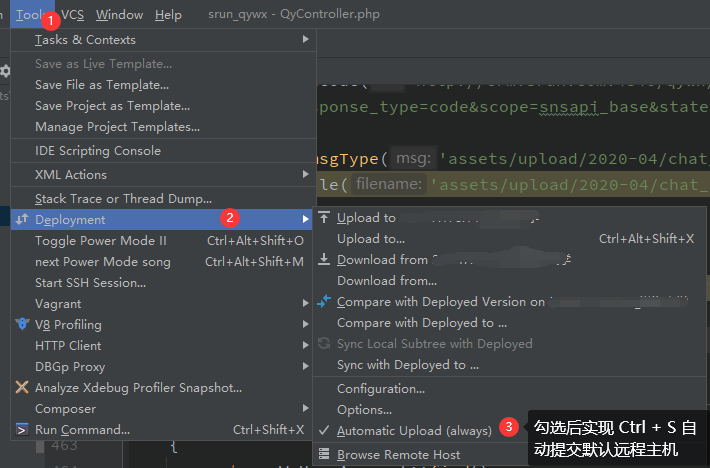Click the filename: parameter hint in code
Screen dimensions: 710x468
[389, 184]
